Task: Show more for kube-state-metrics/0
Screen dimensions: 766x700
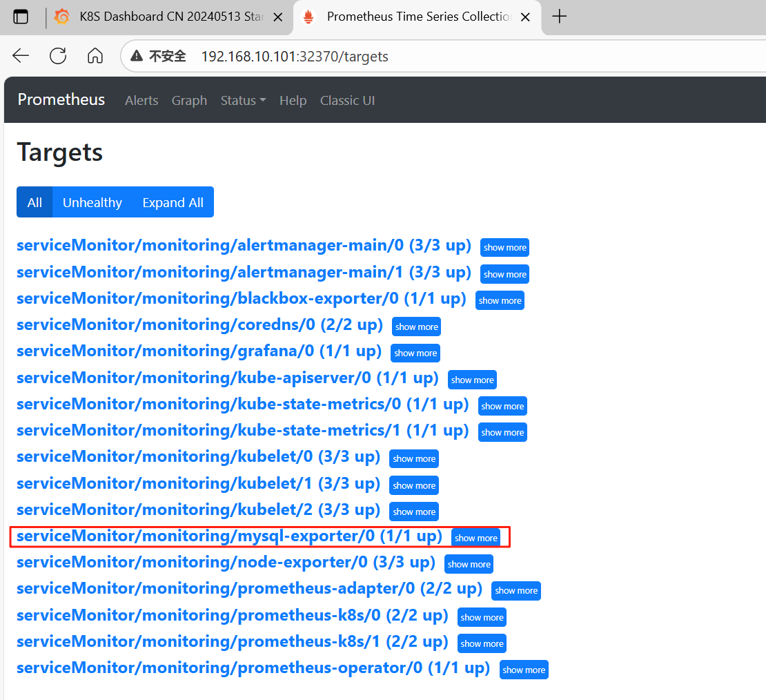Action: [x=502, y=406]
